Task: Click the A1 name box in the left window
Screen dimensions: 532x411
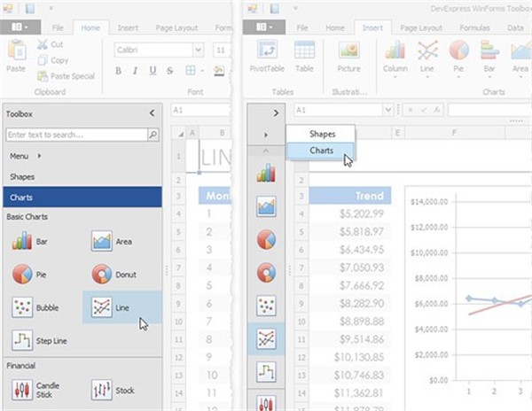Action: [201, 110]
